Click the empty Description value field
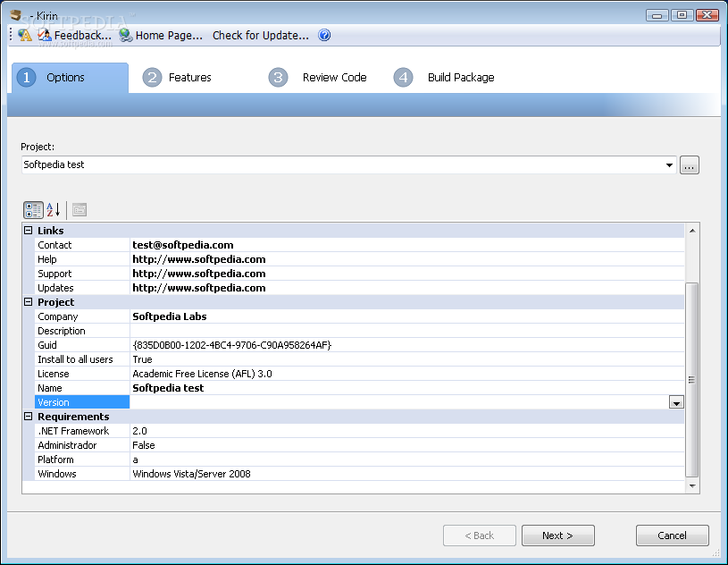 tap(406, 331)
